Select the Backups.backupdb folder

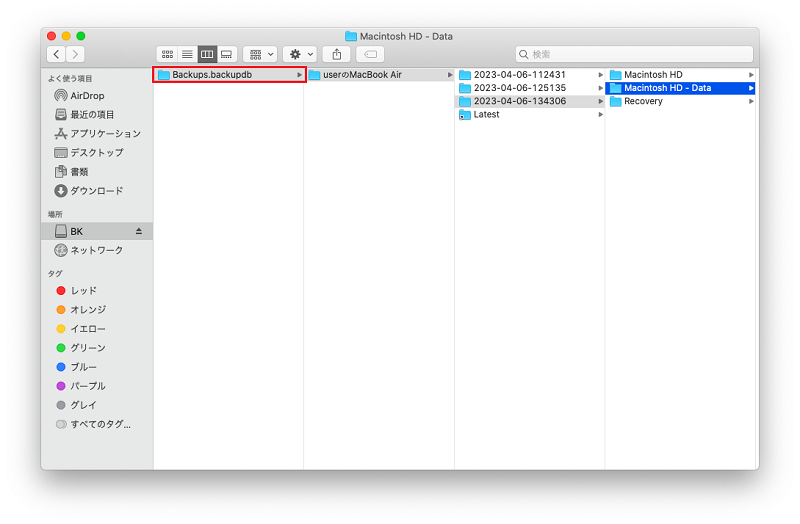tap(229, 74)
